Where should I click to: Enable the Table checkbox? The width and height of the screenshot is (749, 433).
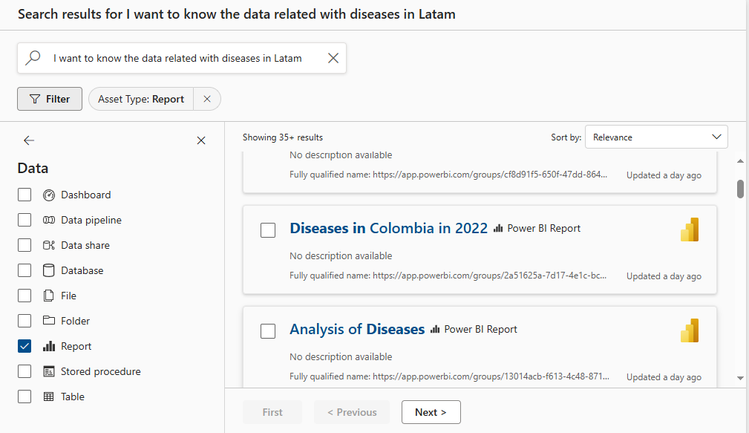[x=24, y=397]
